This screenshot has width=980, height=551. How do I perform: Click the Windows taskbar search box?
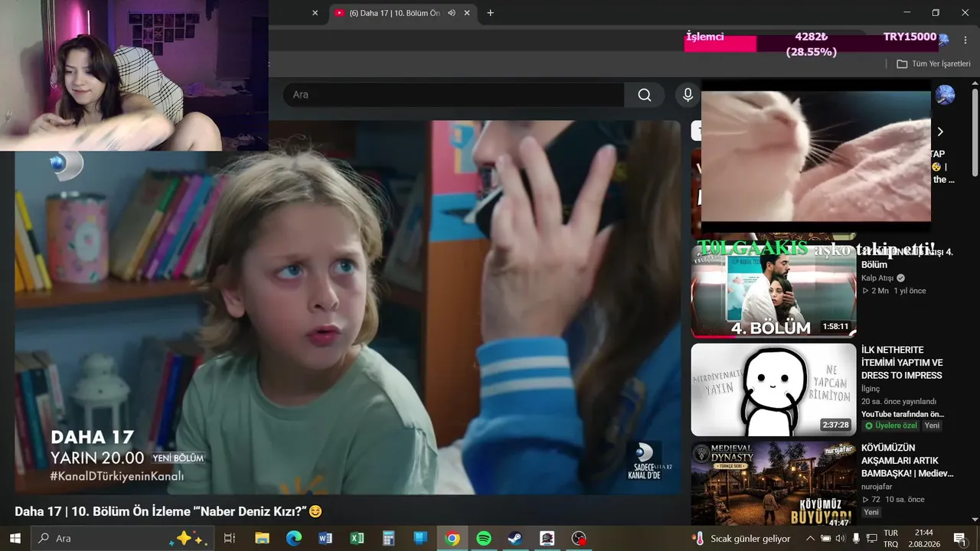122,538
